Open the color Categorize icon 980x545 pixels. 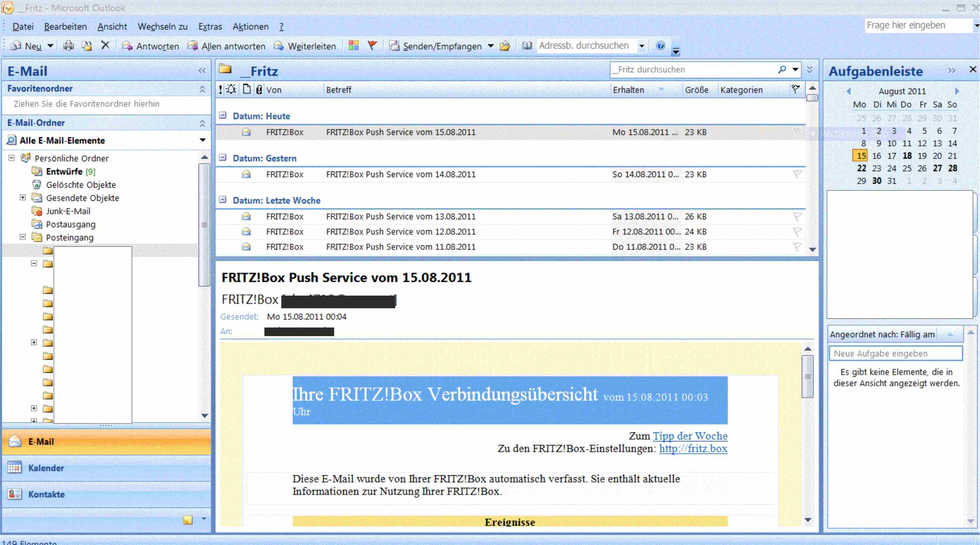[353, 46]
